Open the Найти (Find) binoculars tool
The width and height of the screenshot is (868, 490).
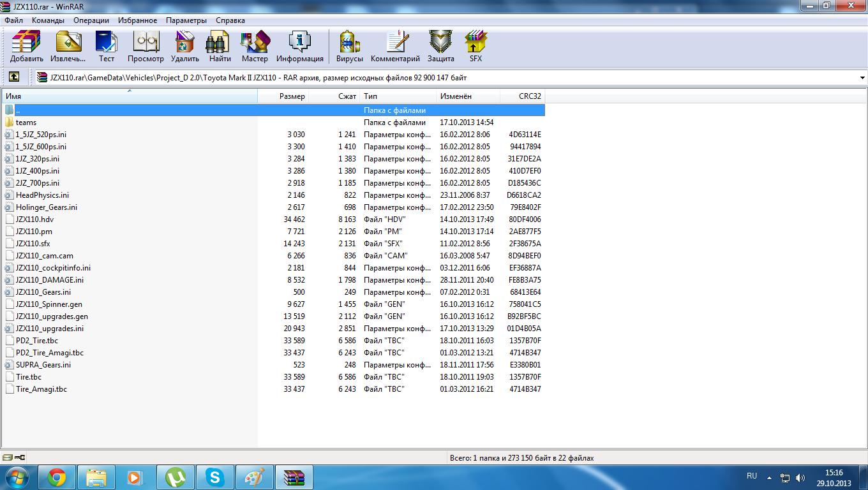[220, 47]
